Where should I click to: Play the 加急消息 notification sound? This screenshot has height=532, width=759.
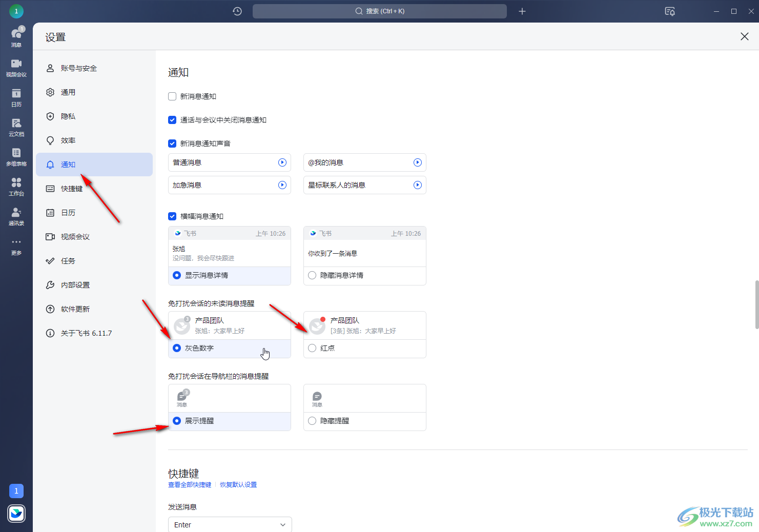pyautogui.click(x=282, y=185)
